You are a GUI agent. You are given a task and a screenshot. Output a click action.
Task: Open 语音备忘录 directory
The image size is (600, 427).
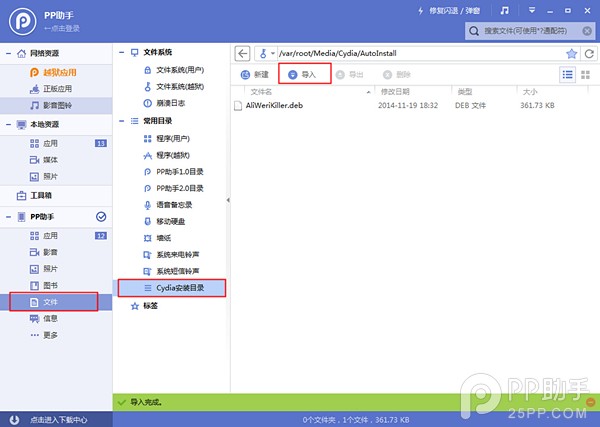click(x=168, y=205)
